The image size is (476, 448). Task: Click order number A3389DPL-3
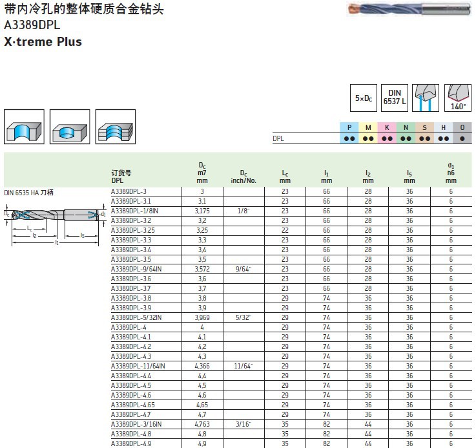pyautogui.click(x=129, y=191)
